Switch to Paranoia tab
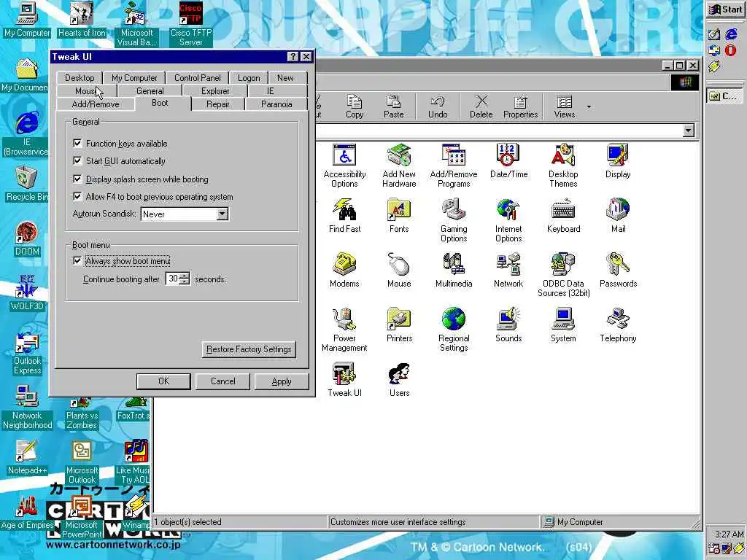 (276, 104)
